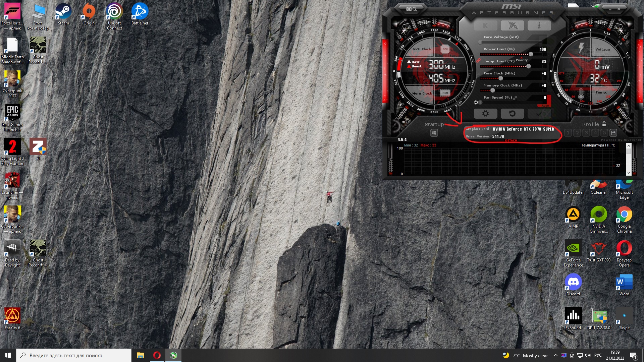The image size is (644, 362).
Task: Click the red DETACH link
Action: point(511,140)
